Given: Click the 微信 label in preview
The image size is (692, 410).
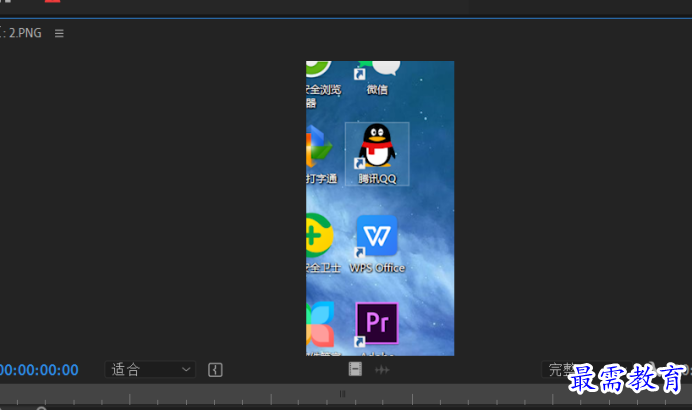Looking at the screenshot, I should 377,90.
